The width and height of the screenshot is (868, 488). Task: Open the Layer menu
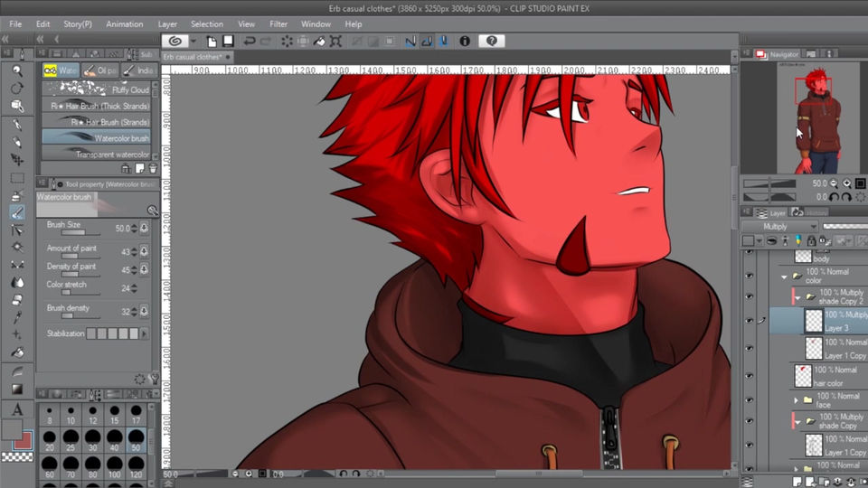[x=167, y=23]
